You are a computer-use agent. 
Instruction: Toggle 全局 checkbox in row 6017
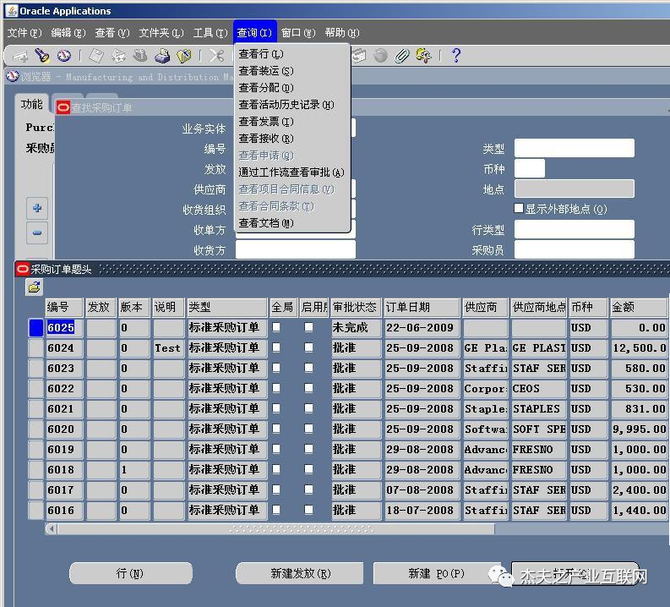pyautogui.click(x=276, y=489)
